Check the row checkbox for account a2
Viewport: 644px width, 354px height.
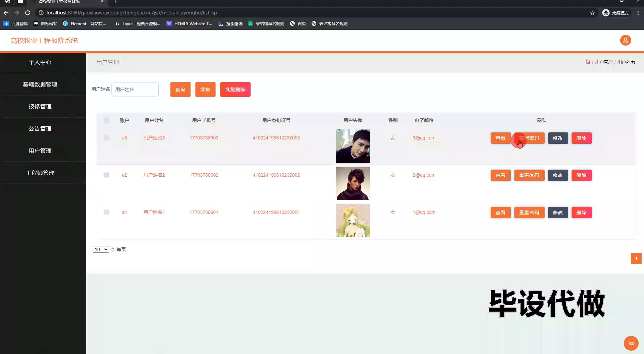(x=106, y=175)
